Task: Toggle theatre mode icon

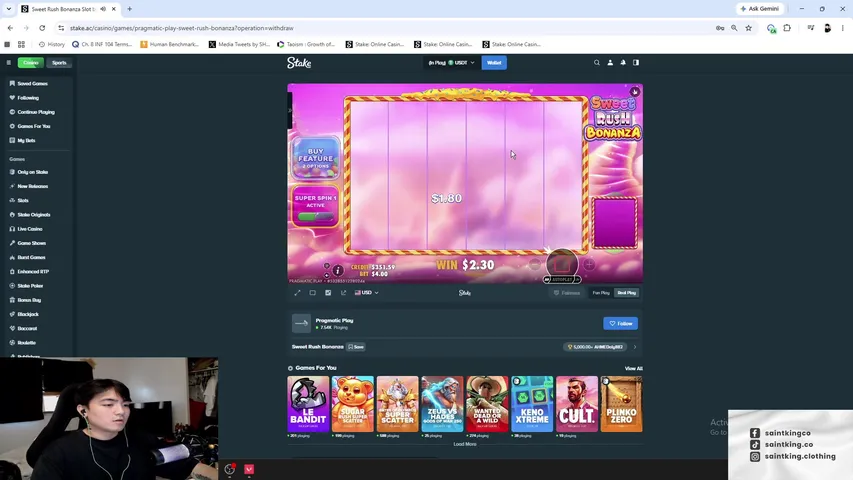Action: [x=312, y=293]
